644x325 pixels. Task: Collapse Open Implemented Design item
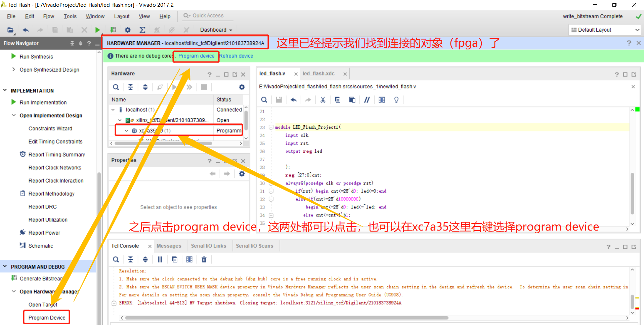[13, 115]
